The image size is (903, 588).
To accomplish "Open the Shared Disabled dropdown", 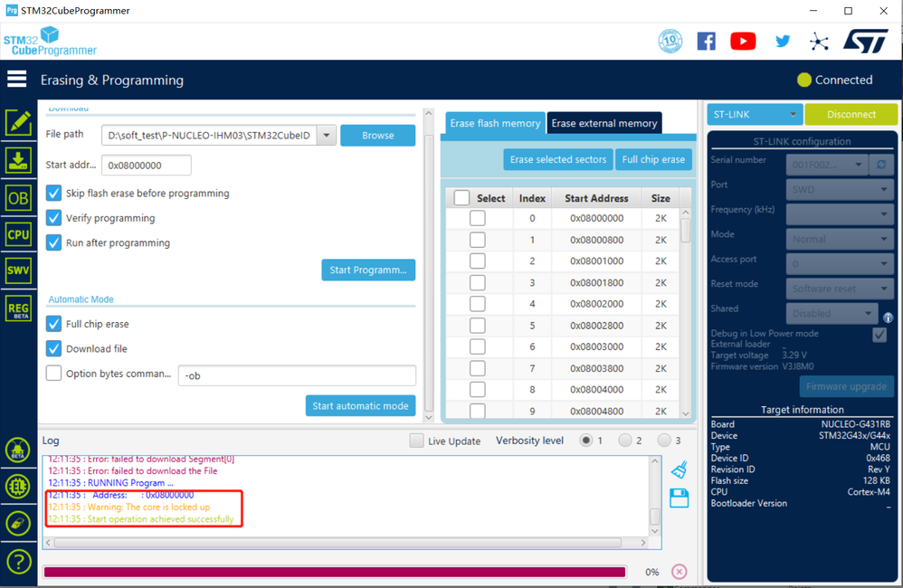I will [832, 313].
